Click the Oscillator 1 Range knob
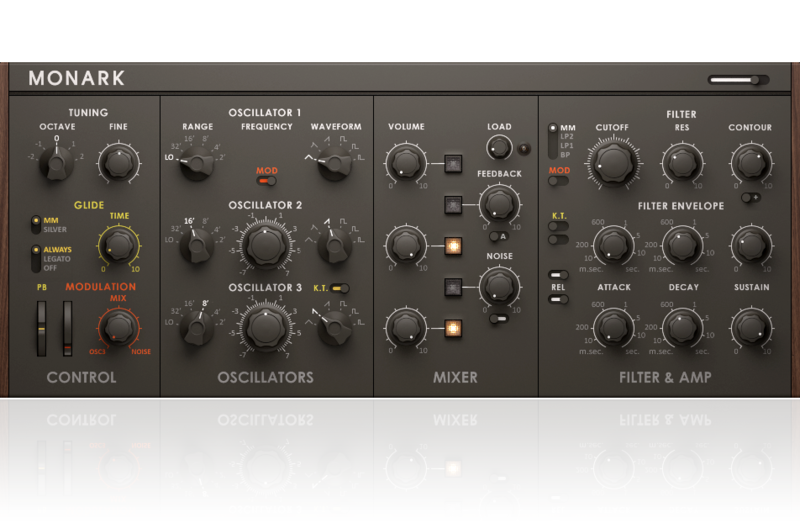The image size is (800, 523). pyautogui.click(x=197, y=164)
